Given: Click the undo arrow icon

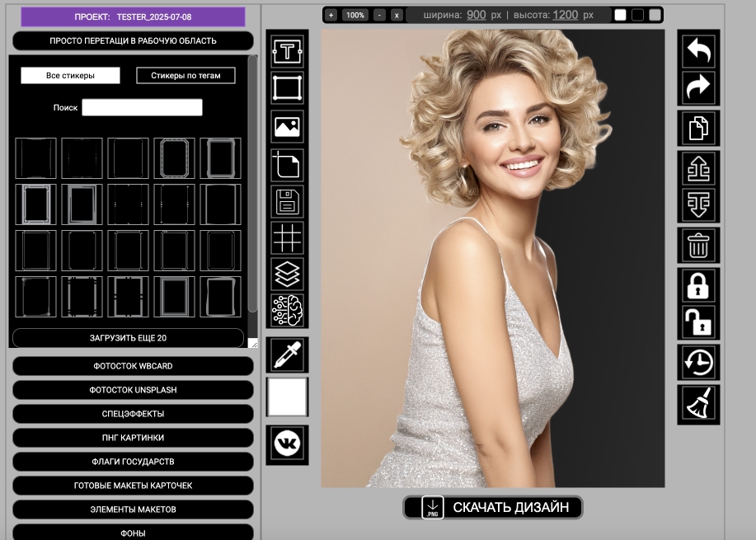Looking at the screenshot, I should 698,50.
